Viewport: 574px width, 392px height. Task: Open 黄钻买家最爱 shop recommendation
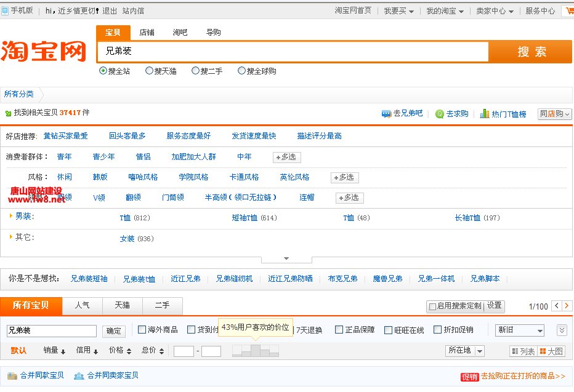tap(65, 136)
